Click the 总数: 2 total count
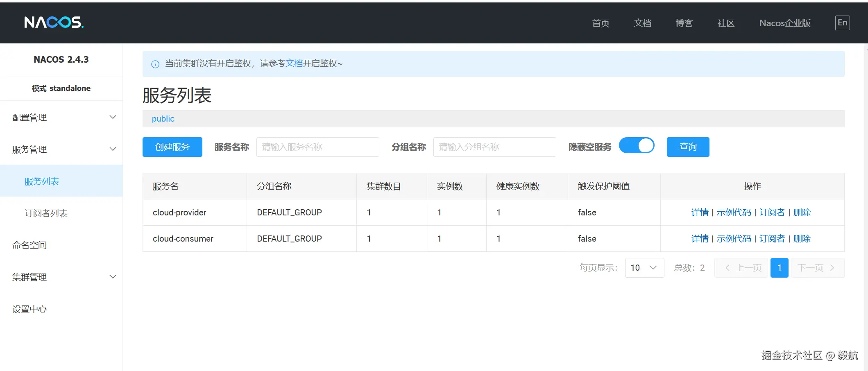This screenshot has height=371, width=868. (x=689, y=268)
